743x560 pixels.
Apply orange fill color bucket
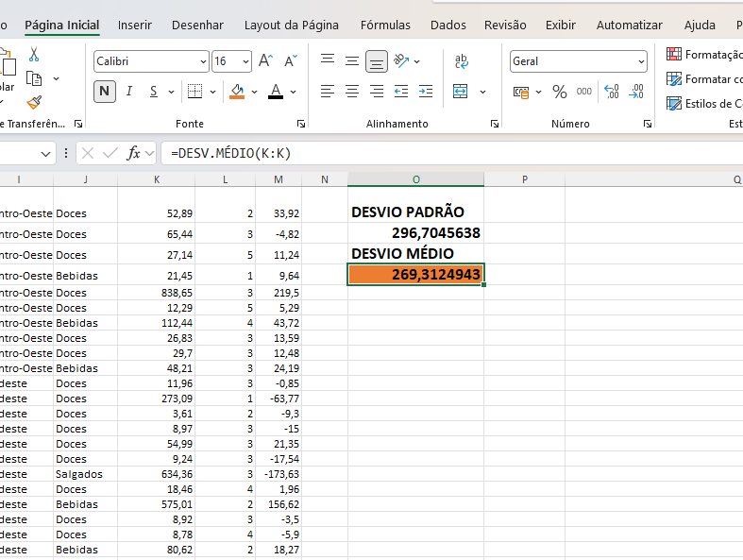point(237,91)
